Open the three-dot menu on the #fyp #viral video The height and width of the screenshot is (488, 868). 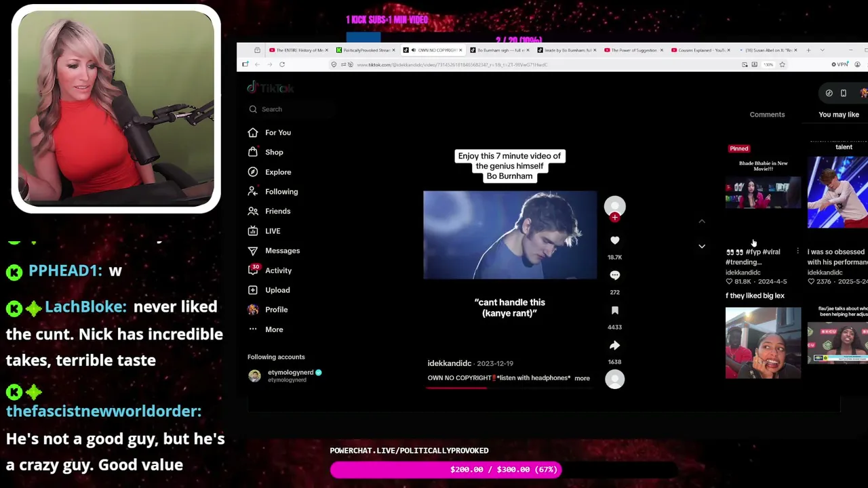[797, 251]
